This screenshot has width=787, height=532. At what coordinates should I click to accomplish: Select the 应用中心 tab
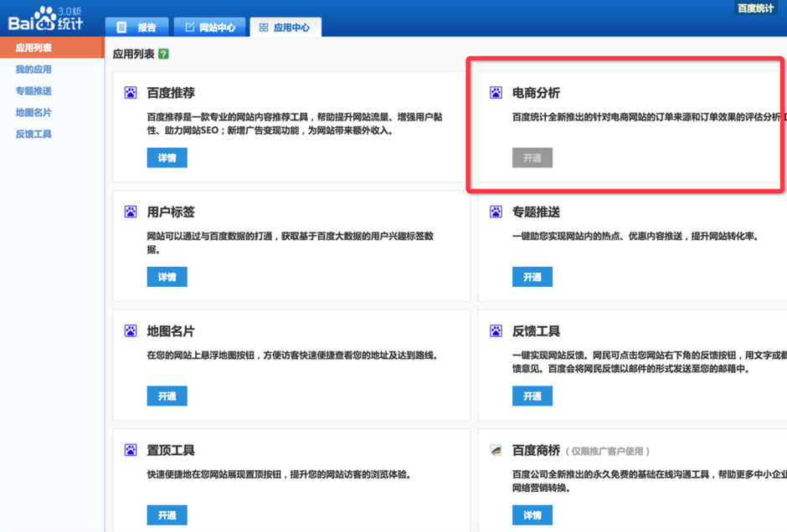coord(285,27)
